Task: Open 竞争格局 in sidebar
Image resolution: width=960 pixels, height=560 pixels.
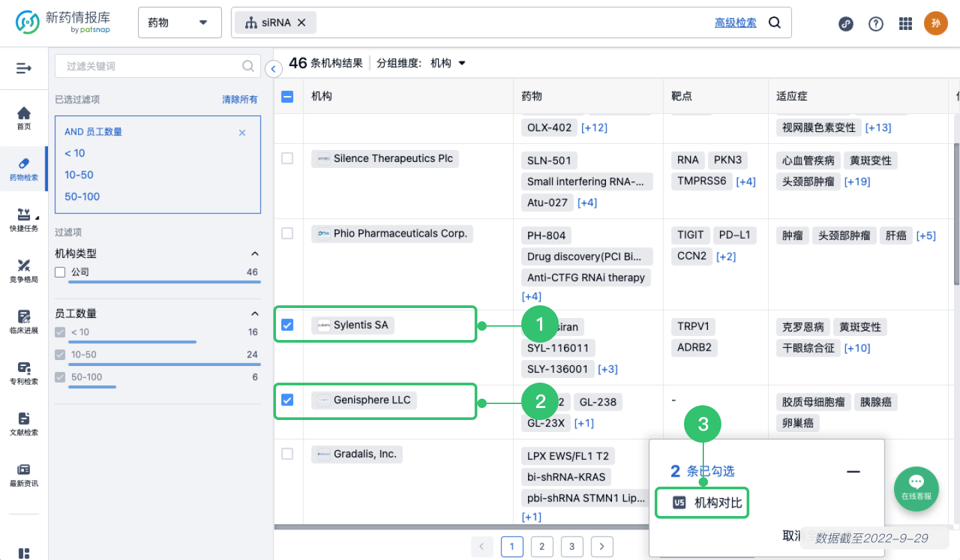Action: pos(24,271)
